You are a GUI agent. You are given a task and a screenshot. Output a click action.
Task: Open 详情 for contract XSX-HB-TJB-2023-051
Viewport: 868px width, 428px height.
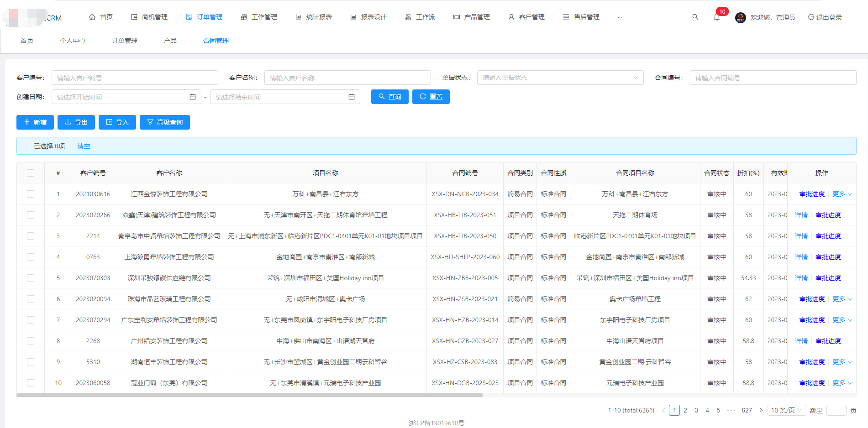801,215
